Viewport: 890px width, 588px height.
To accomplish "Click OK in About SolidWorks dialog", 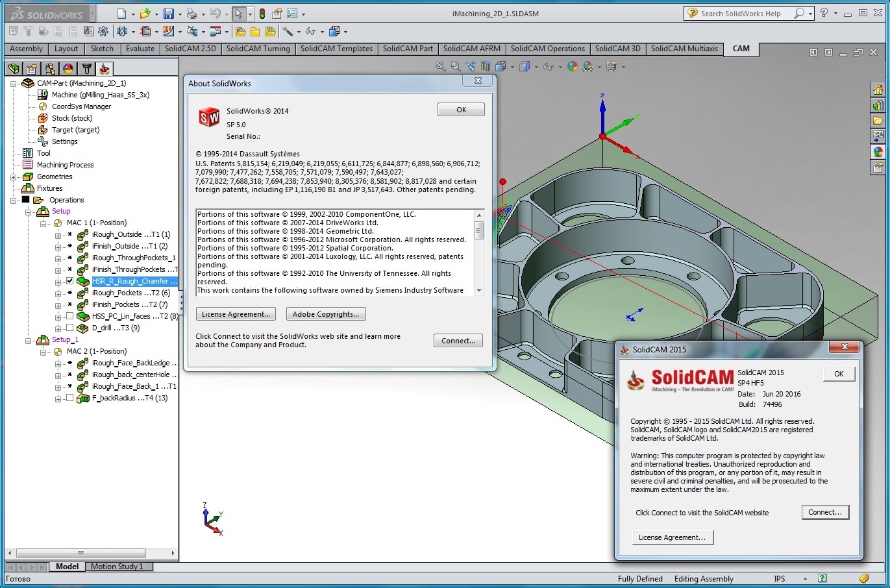I will (x=461, y=110).
